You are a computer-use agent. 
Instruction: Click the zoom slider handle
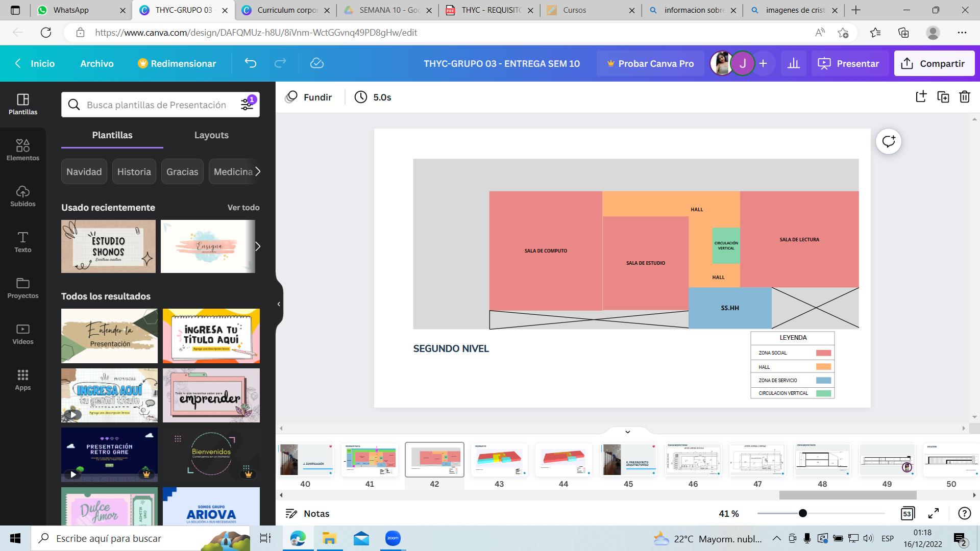click(x=802, y=513)
